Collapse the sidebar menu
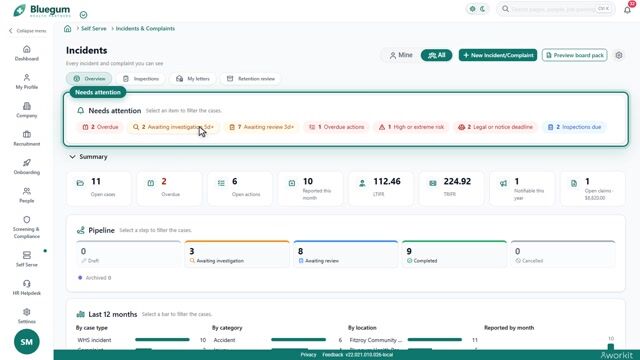 pos(27,31)
